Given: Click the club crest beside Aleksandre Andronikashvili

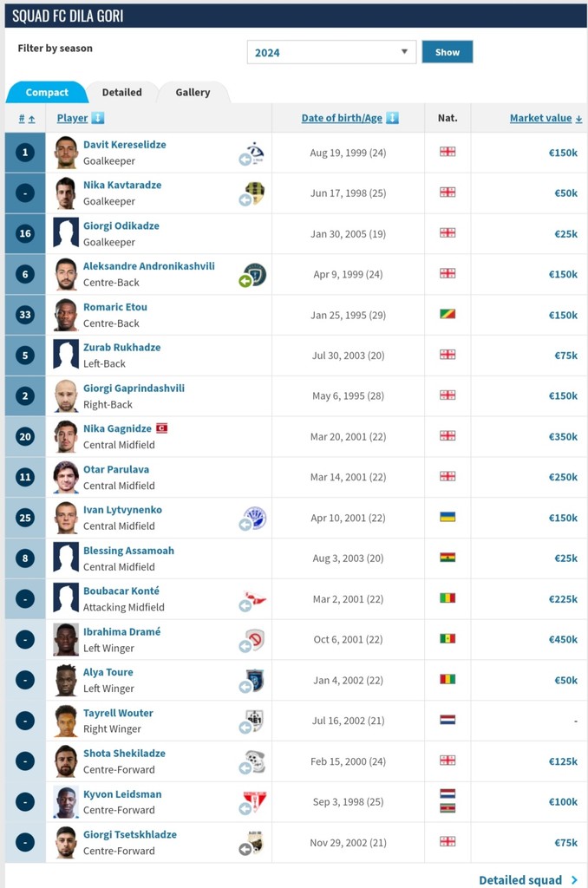Looking at the screenshot, I should pyautogui.click(x=255, y=273).
